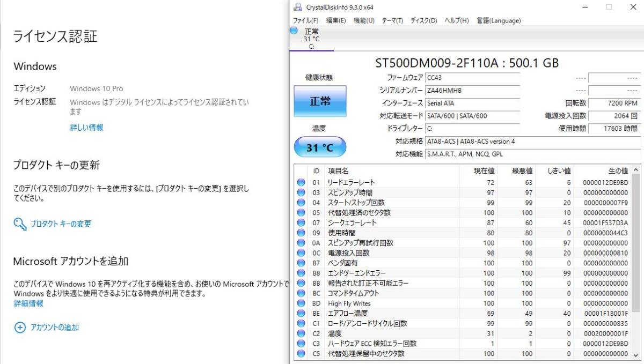The height and width of the screenshot is (364, 644).
Task: Select the 温度 attribute row (ID C2)
Action: click(x=463, y=334)
